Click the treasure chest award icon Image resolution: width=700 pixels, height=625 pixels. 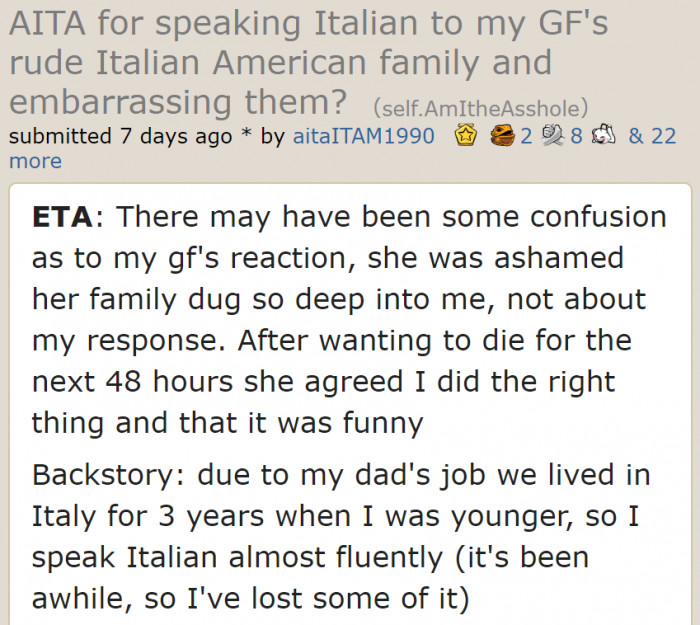[501, 136]
